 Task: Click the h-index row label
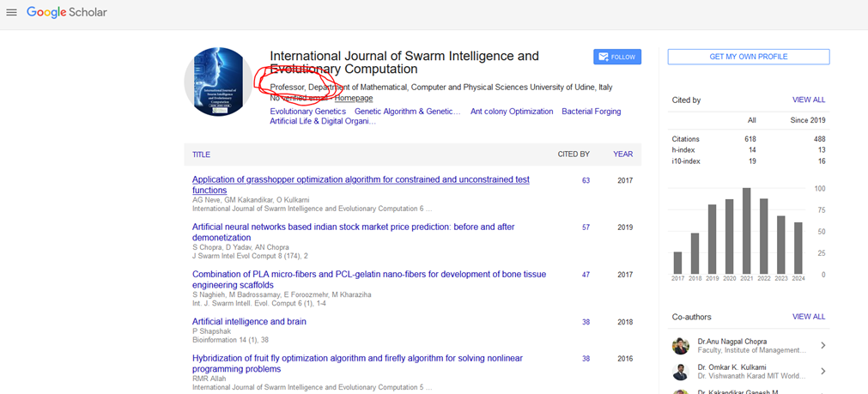pos(683,150)
